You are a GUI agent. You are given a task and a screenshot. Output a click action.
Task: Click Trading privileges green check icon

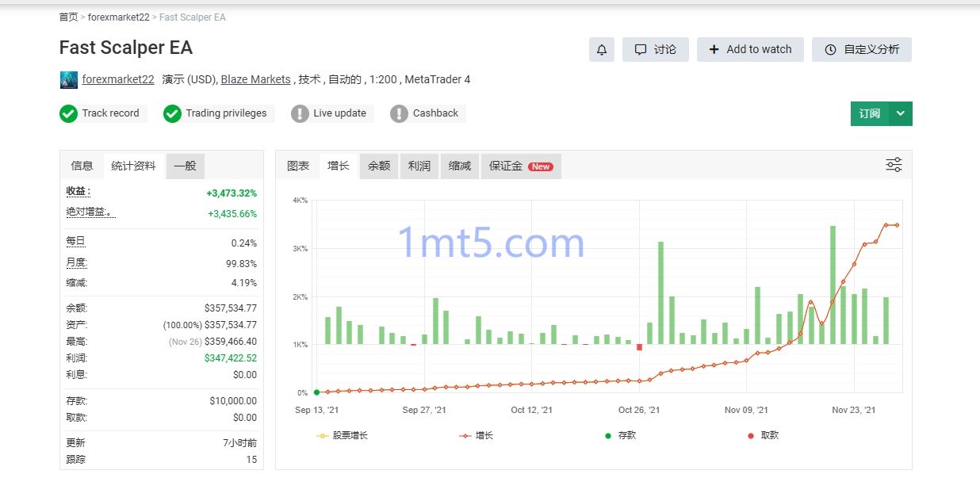[x=172, y=113]
